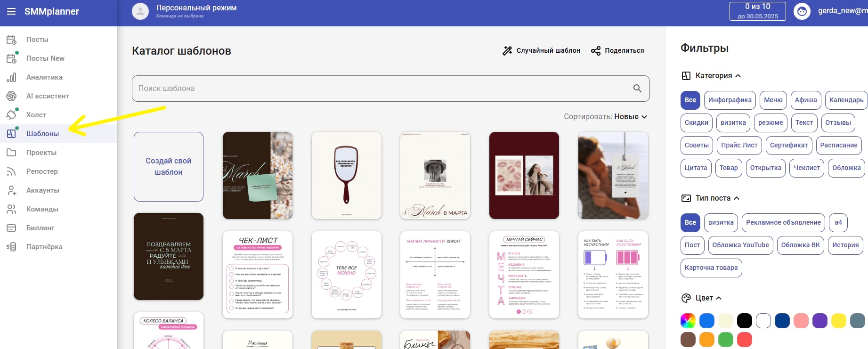Select the brown color swatch
Image resolution: width=868 pixels, height=349 pixels.
click(x=688, y=340)
